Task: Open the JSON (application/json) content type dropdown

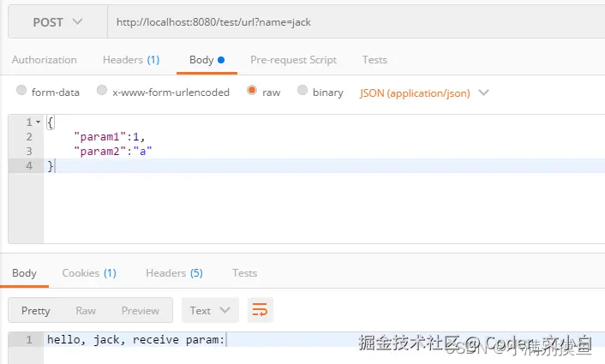Action: pyautogui.click(x=424, y=93)
